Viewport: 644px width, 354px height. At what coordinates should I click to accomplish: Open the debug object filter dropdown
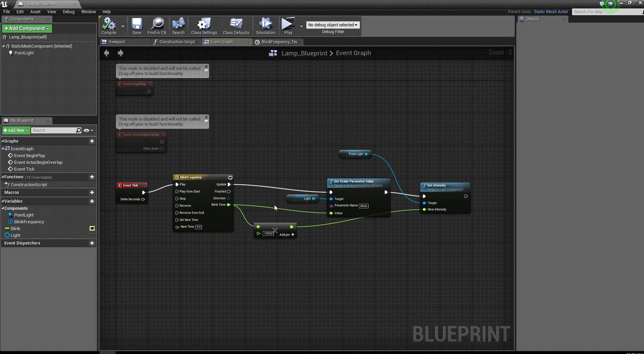pyautogui.click(x=333, y=25)
